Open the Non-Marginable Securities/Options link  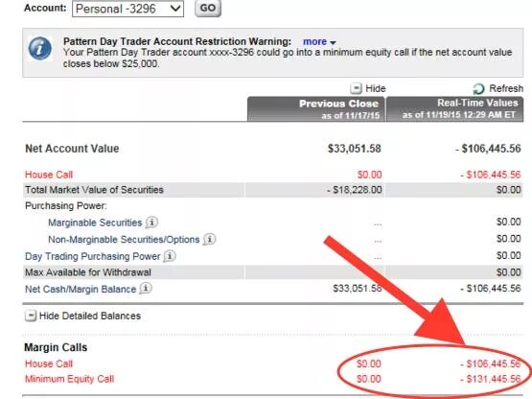pos(124,240)
